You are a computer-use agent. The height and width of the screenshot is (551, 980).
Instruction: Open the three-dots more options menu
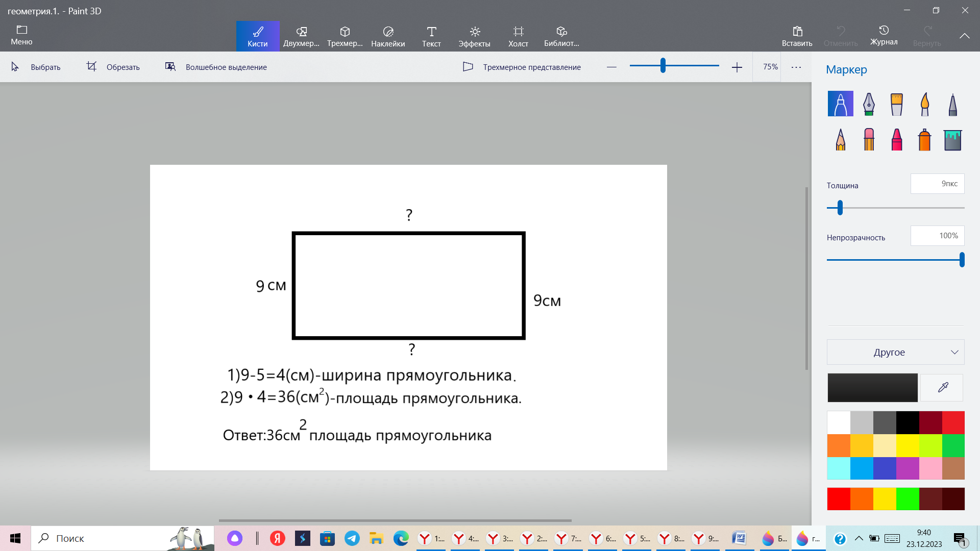point(796,67)
